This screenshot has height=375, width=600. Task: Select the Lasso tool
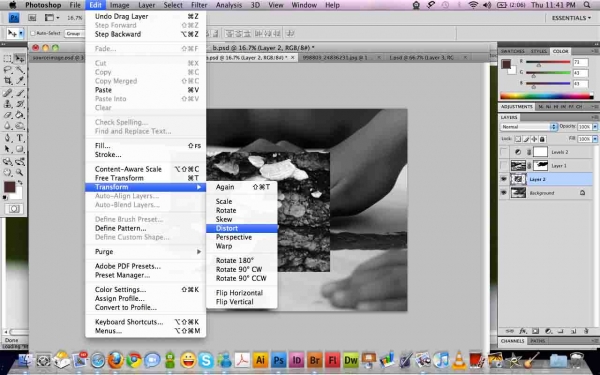coord(8,70)
